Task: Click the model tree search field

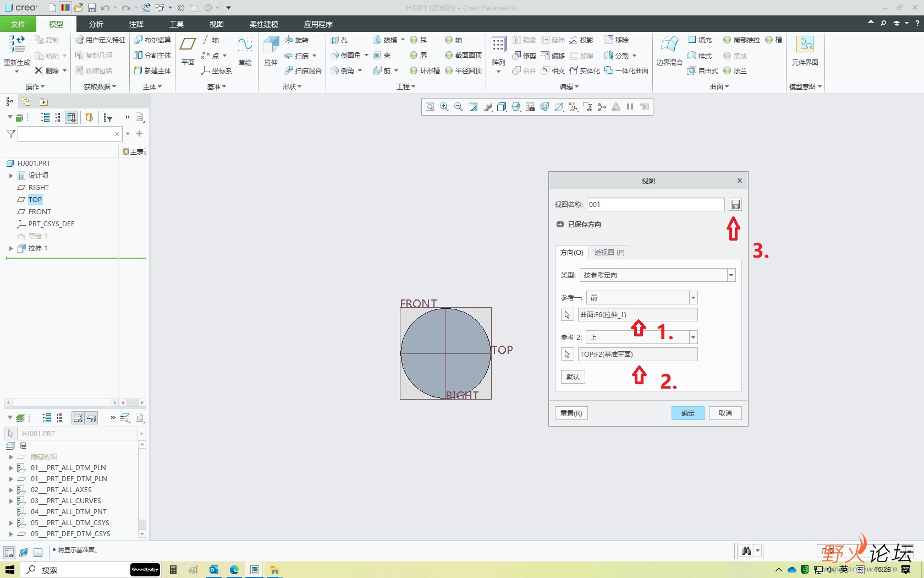Action: 70,134
